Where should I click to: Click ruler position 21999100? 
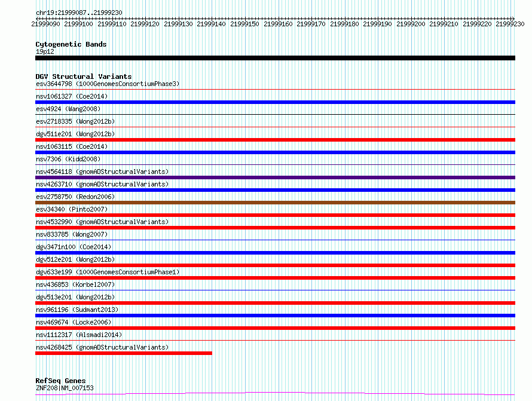pyautogui.click(x=78, y=24)
